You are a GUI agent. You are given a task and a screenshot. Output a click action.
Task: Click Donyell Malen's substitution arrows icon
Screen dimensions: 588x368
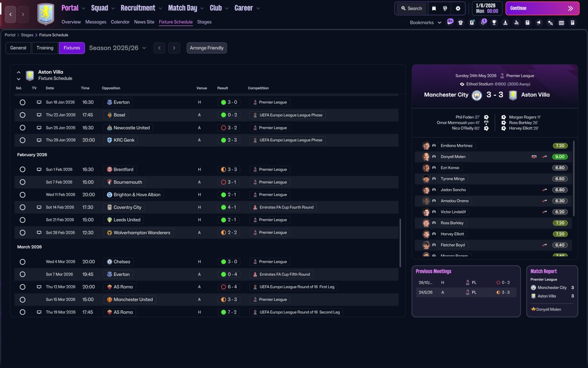pyautogui.click(x=545, y=157)
